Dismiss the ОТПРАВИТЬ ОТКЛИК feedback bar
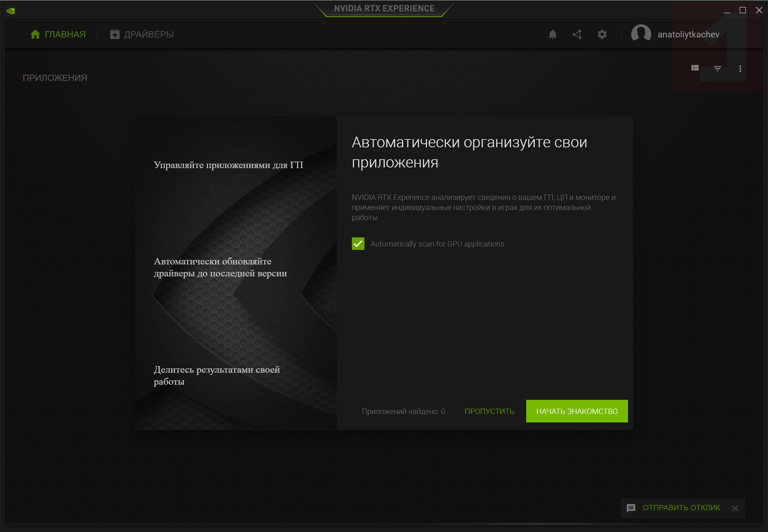The image size is (768, 532). pos(735,508)
